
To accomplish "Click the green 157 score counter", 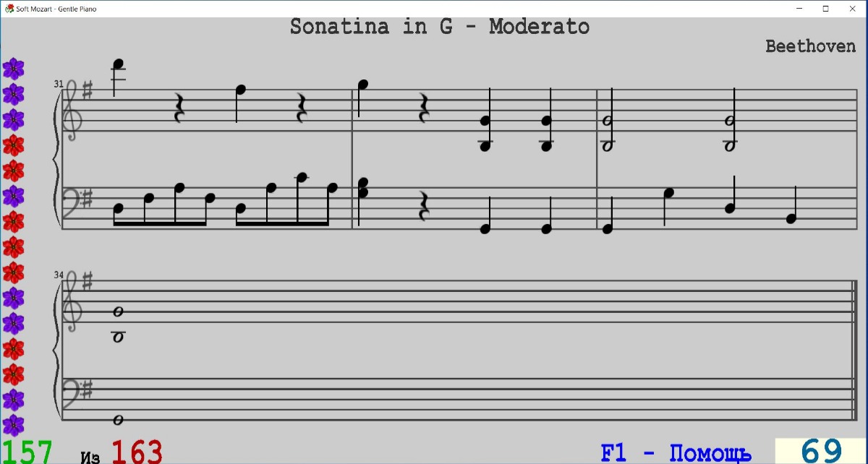I will 27,452.
